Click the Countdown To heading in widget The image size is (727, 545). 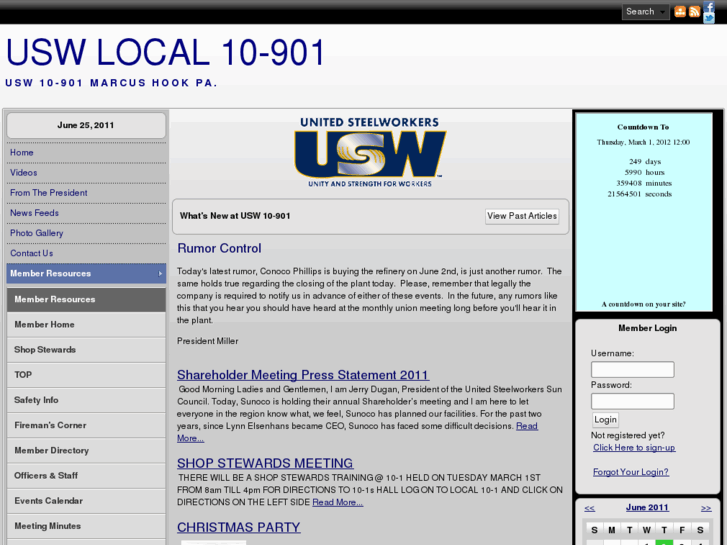click(x=643, y=127)
